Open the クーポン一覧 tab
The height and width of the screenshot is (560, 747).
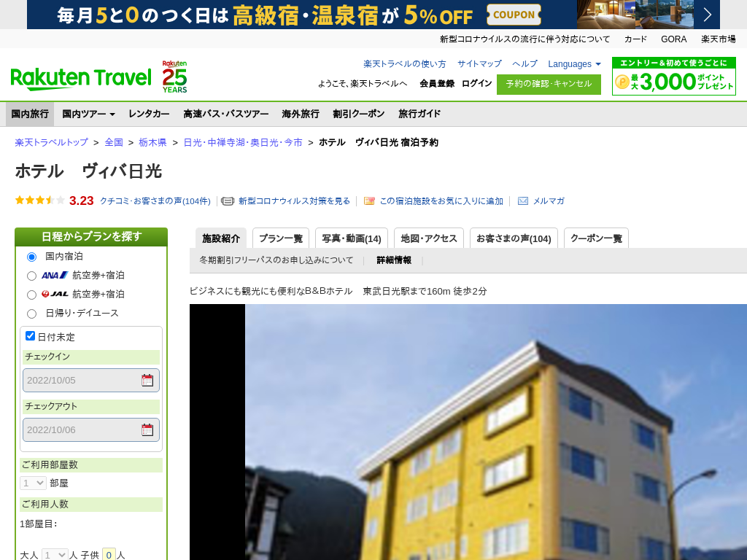[596, 238]
